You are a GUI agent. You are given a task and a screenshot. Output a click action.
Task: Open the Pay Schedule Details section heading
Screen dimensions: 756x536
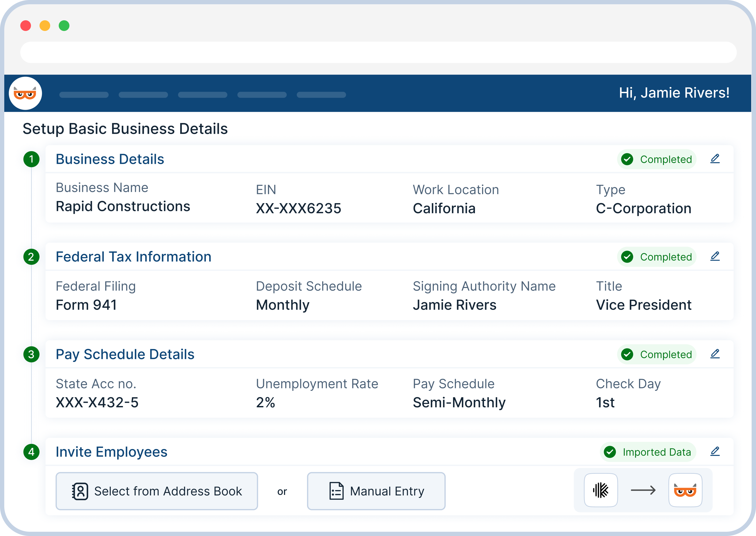pos(125,354)
